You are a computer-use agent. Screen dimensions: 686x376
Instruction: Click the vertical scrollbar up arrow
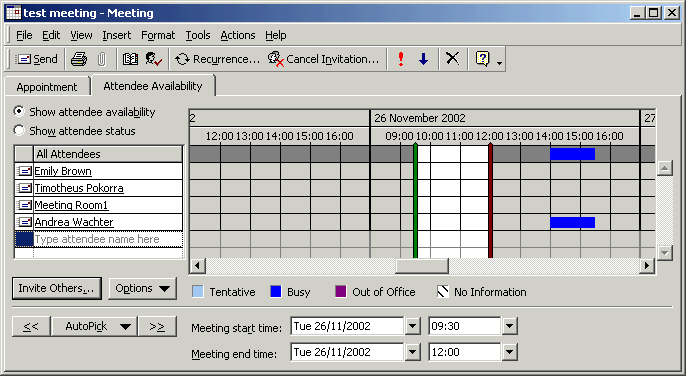point(665,168)
